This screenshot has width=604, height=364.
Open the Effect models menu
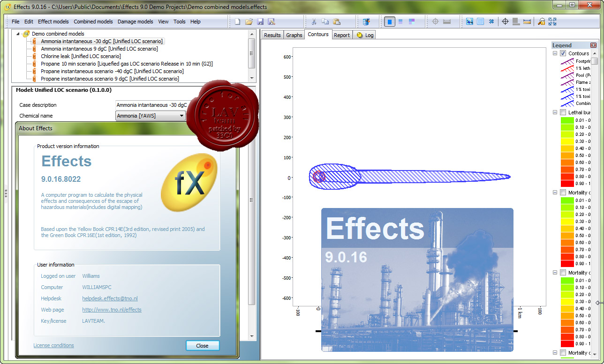(x=53, y=22)
